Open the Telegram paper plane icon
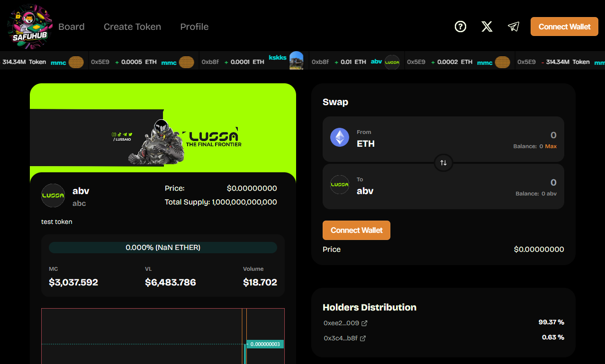The image size is (605, 364). (513, 27)
